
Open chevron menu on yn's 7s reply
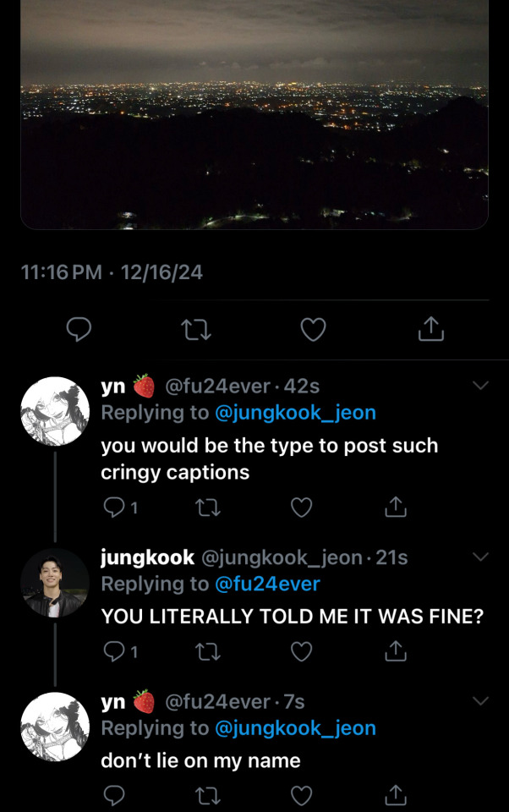point(480,701)
